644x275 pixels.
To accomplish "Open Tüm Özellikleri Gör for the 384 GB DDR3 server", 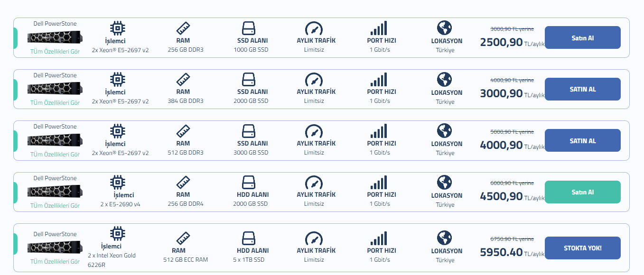I will (x=55, y=102).
